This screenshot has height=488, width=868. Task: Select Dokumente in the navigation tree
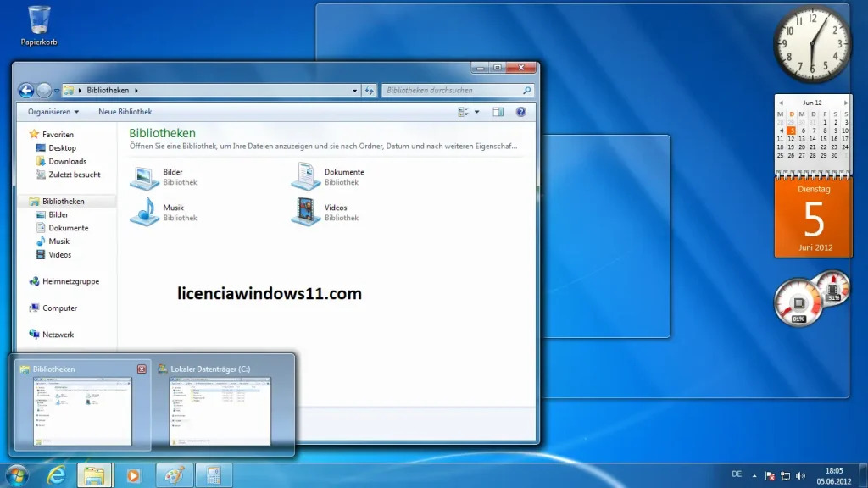coord(68,228)
